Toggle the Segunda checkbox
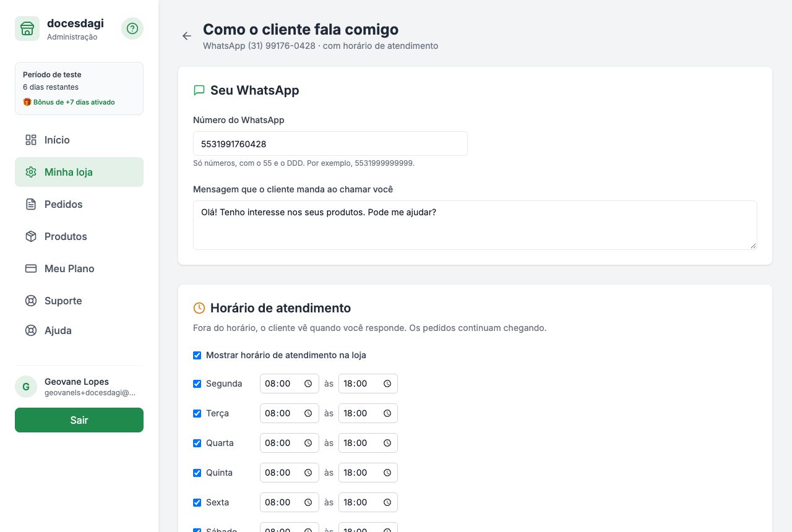 [197, 384]
